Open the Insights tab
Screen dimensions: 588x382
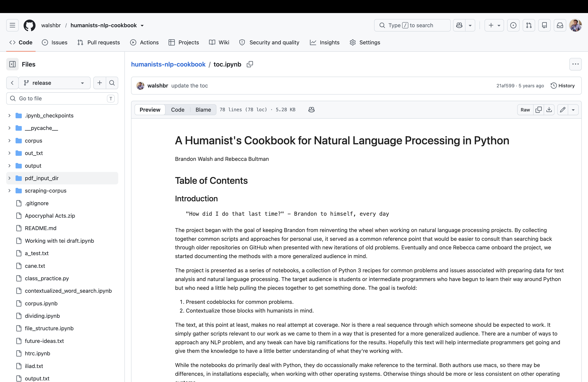[325, 43]
